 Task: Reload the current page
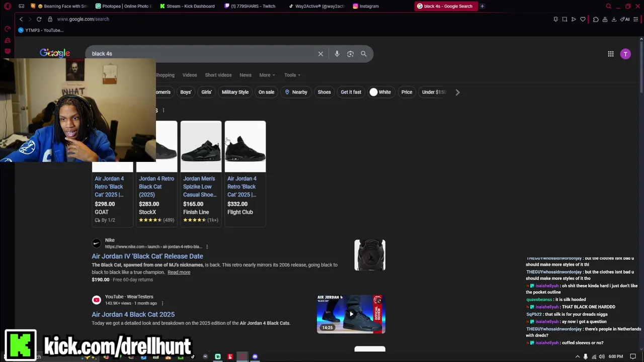(39, 19)
